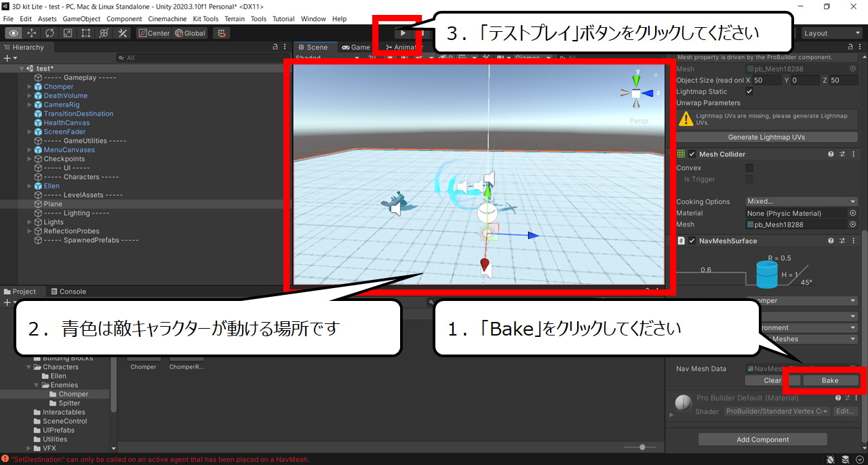
Task: Click the orientation gizmo blue Z axis cone
Action: [x=648, y=94]
